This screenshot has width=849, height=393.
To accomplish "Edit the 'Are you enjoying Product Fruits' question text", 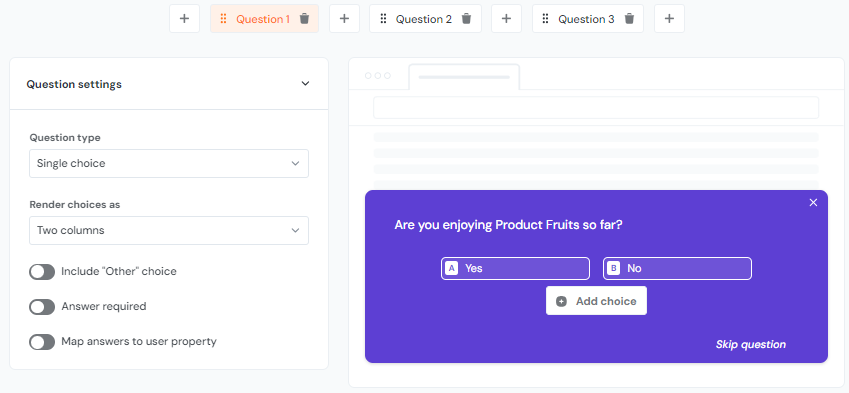I will tap(508, 225).
